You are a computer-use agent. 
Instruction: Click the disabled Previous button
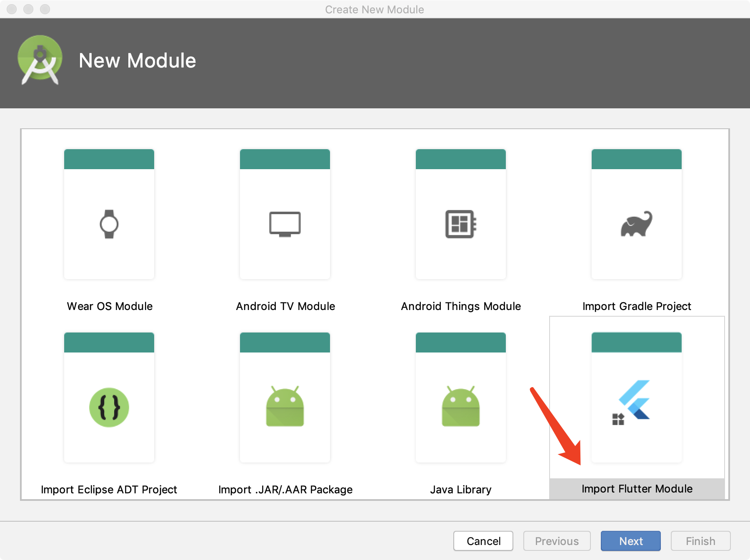557,541
